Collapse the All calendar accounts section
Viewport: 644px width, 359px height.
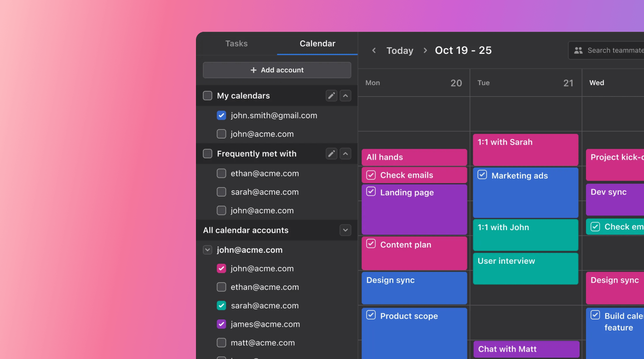[x=345, y=230]
